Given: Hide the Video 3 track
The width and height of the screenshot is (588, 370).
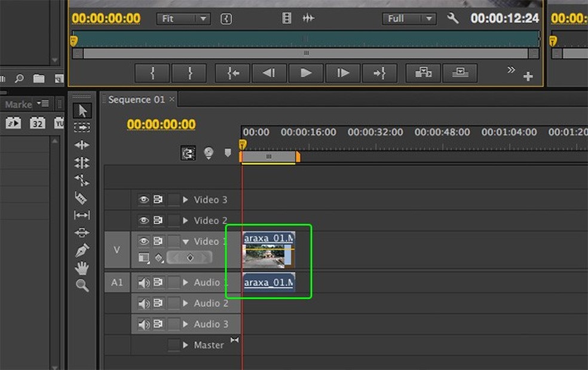Looking at the screenshot, I should pyautogui.click(x=143, y=200).
